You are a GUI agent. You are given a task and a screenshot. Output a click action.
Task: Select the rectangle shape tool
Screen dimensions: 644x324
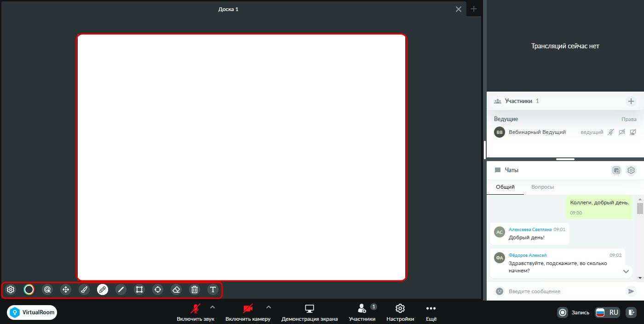139,289
